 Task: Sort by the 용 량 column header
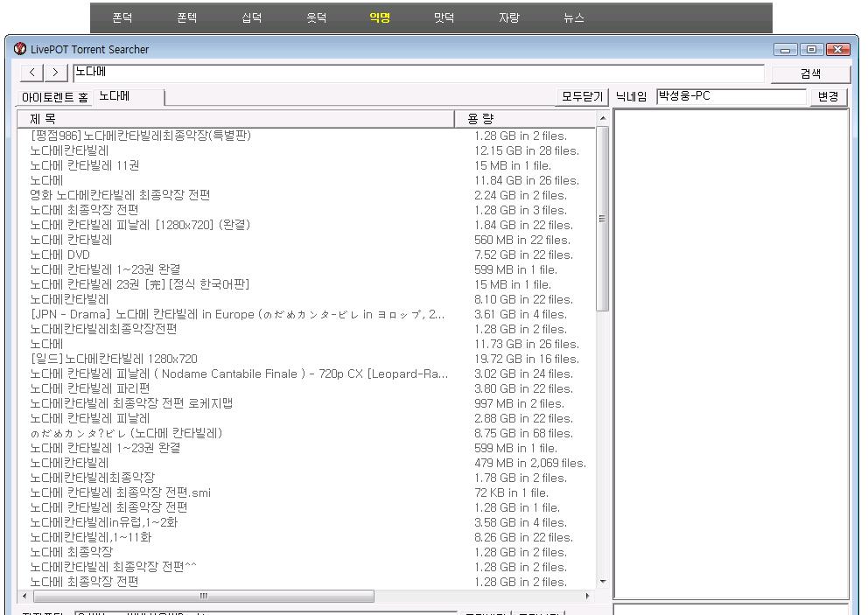click(525, 118)
